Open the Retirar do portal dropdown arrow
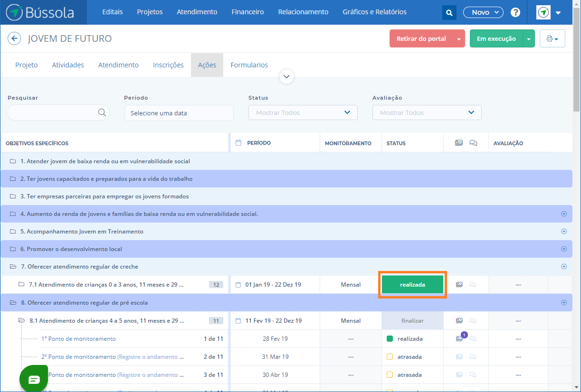The image size is (581, 392). 459,39
